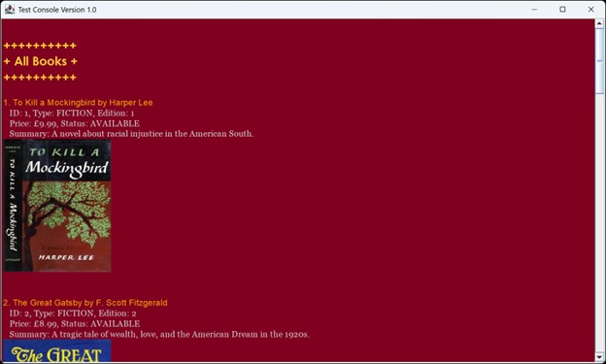606x364 pixels.
Task: Click the To Kill a Mockingbird cover image
Action: point(57,206)
